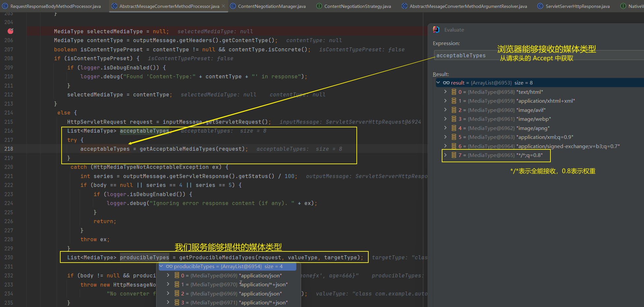Viewport: 644px width, 307px height.
Task: Click the acceptableTypes variable on line 216
Action: click(144, 131)
